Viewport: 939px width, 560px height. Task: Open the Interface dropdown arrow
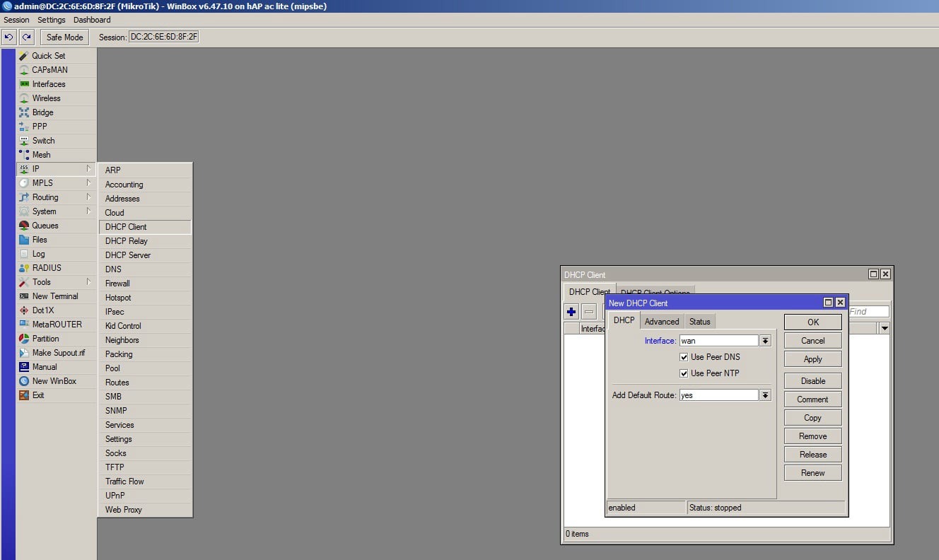pos(765,341)
